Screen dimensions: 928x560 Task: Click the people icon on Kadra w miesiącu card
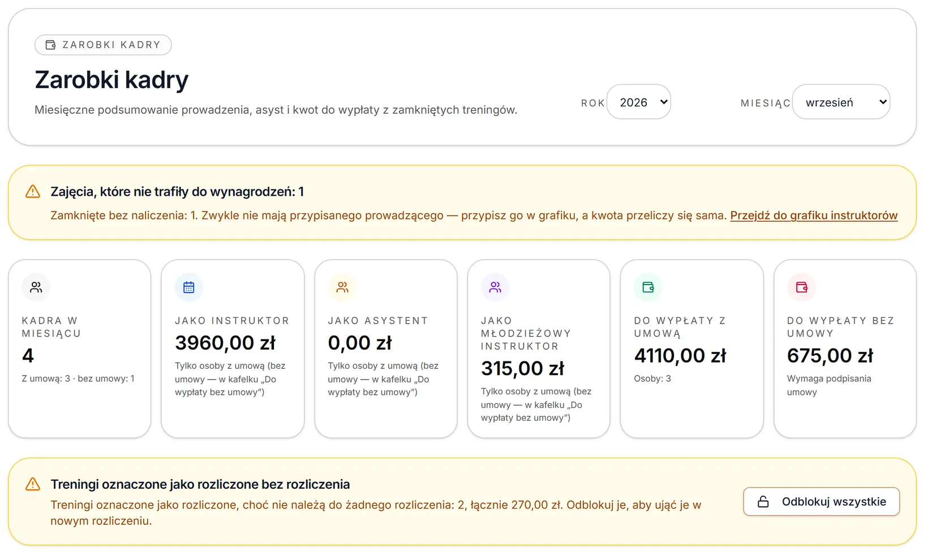pyautogui.click(x=36, y=287)
